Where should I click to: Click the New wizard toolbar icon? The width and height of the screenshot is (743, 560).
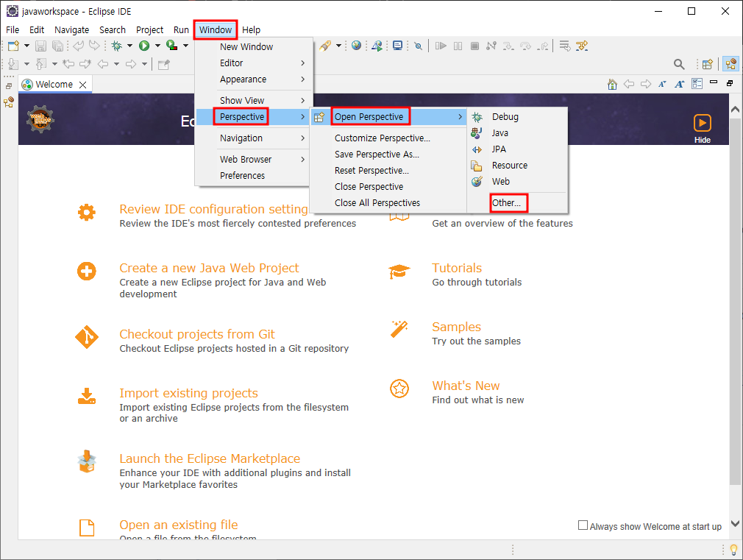click(13, 46)
